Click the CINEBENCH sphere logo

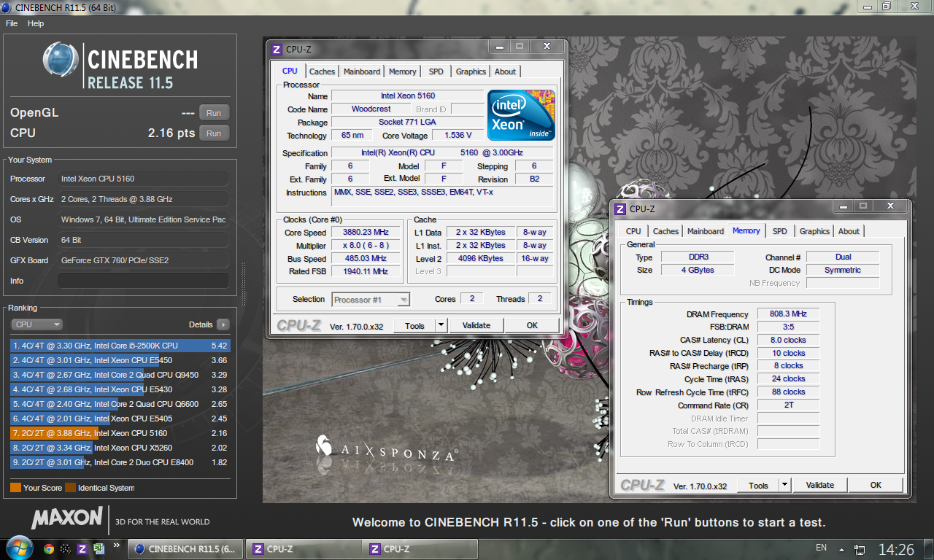(x=61, y=61)
